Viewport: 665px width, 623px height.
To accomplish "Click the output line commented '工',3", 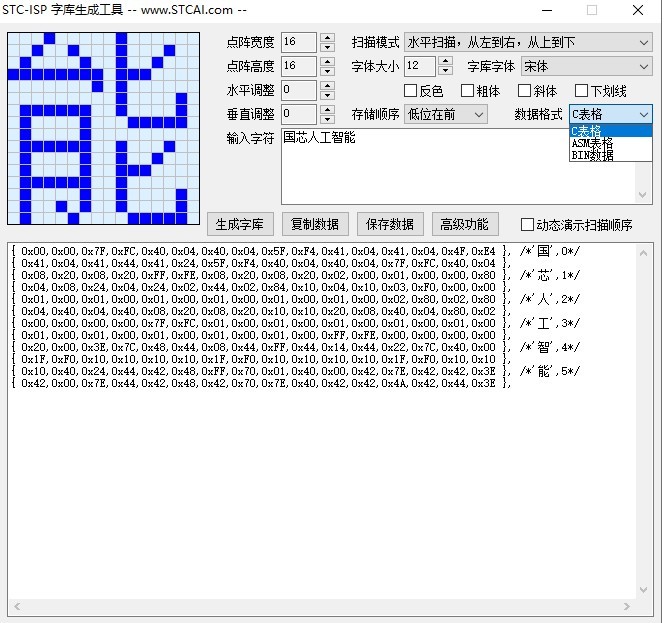I will pyautogui.click(x=296, y=323).
